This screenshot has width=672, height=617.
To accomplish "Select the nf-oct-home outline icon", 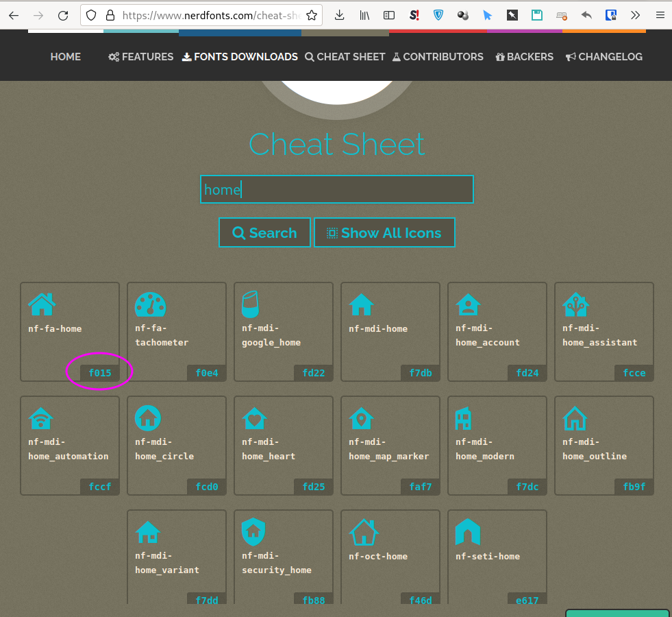I will [x=364, y=531].
